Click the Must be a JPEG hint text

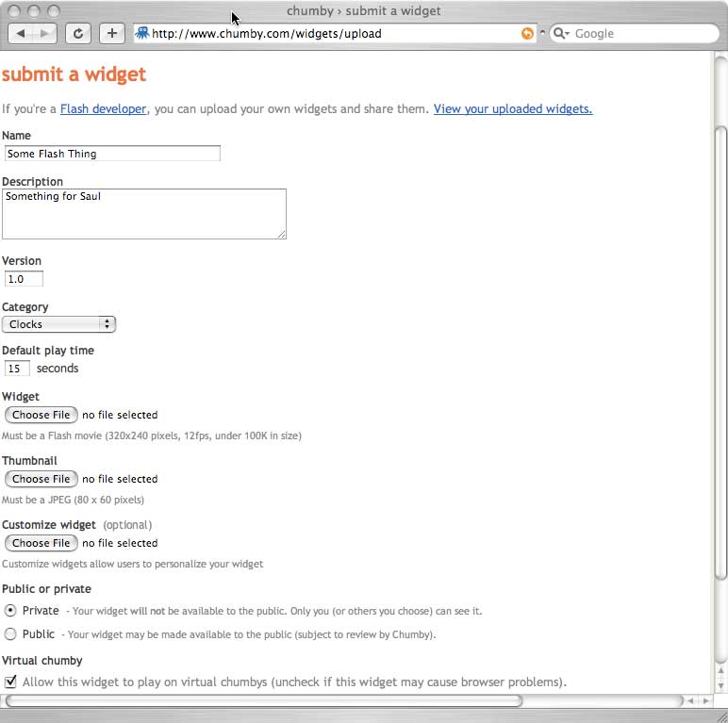(73, 500)
